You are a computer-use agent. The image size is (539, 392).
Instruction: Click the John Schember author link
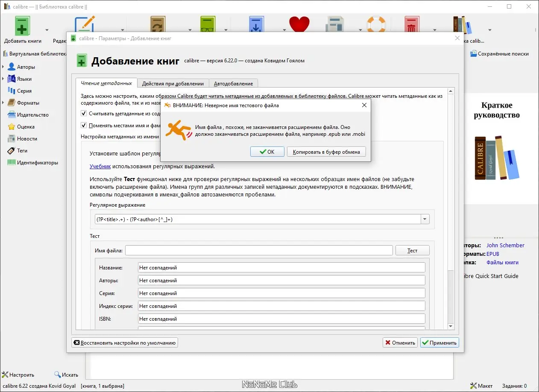[505, 245]
